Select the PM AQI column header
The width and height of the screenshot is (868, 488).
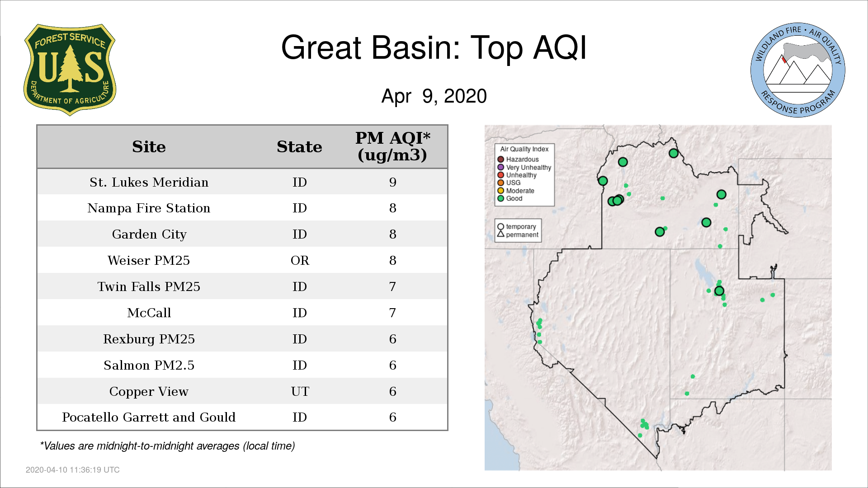[x=392, y=146]
